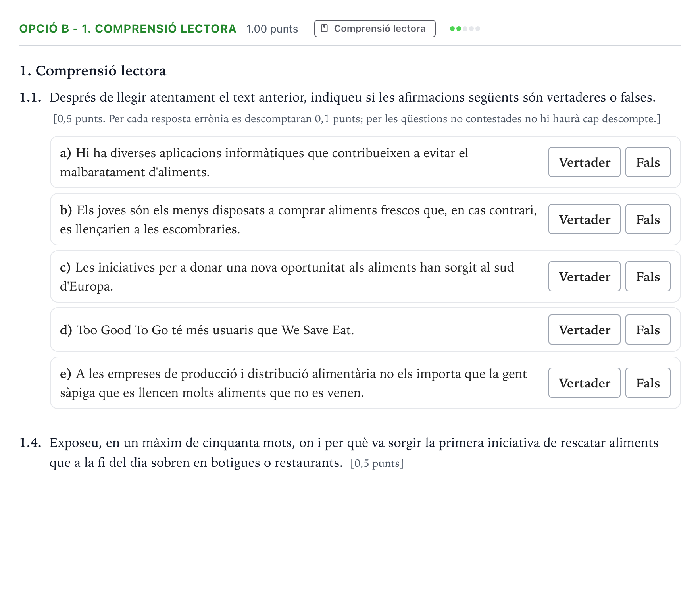Viewport: 700px width, 613px height.
Task: Answer Vertader for d) Too Good To Go
Action: [584, 330]
